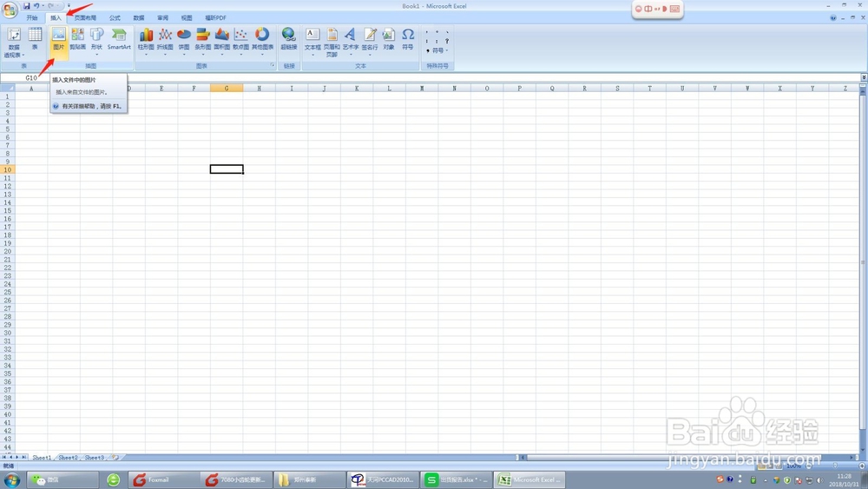Viewport: 868px width, 489px height.
Task: Select row 10 header
Action: tap(8, 169)
